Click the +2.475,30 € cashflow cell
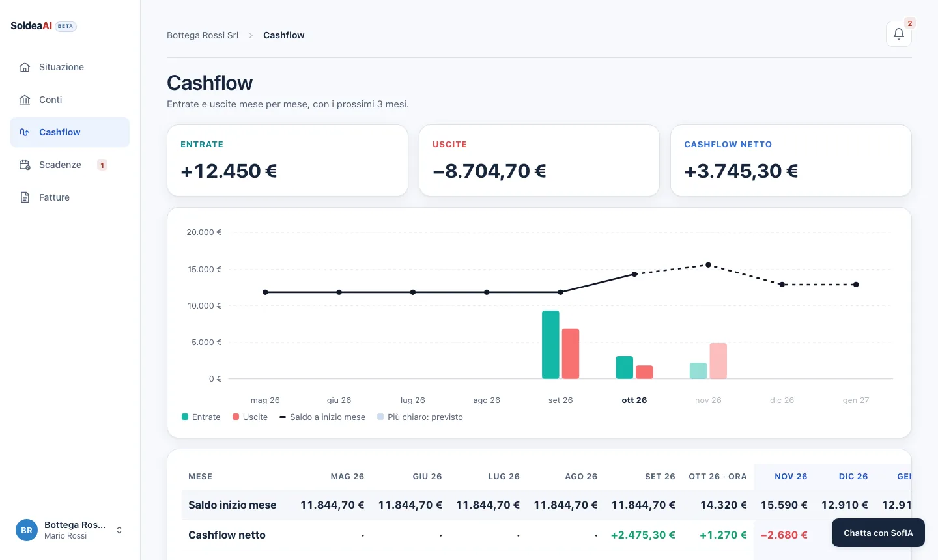Image resolution: width=938 pixels, height=560 pixels. pyautogui.click(x=643, y=535)
